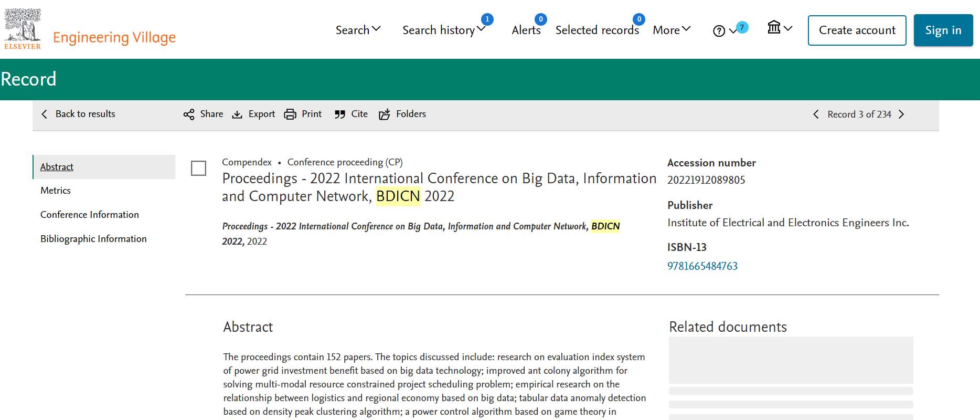Open Engineering Village home link
Screen dimensions: 980x420
[114, 37]
